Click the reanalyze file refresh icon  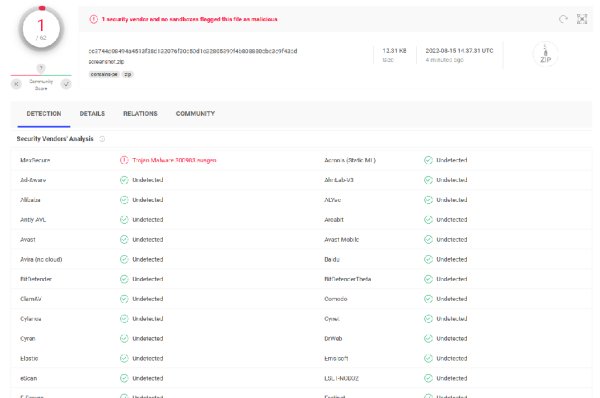pyautogui.click(x=563, y=19)
